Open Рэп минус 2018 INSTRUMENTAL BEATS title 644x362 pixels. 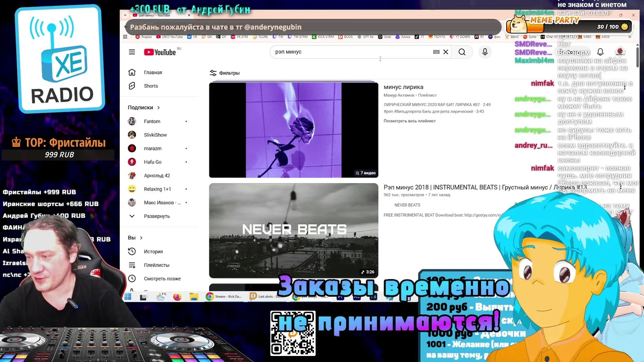pyautogui.click(x=485, y=188)
